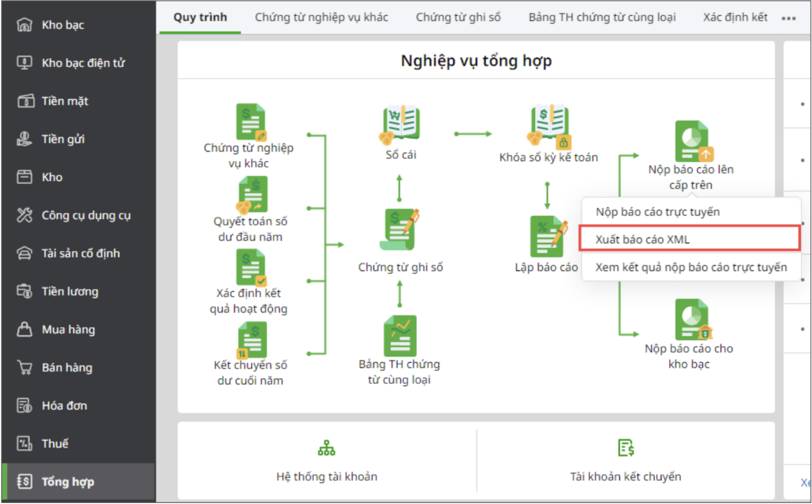Click the Tổng hợp ledger icon
This screenshot has width=812, height=504.
click(x=24, y=482)
